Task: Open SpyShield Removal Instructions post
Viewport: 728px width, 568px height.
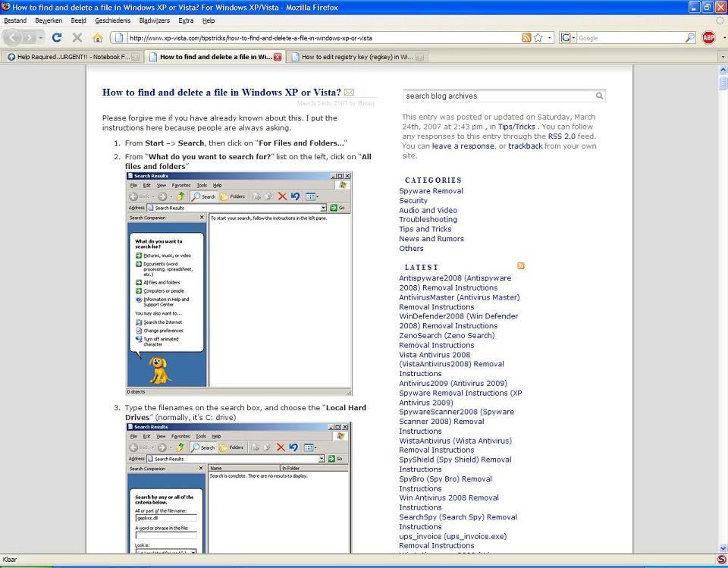Action: [455, 464]
